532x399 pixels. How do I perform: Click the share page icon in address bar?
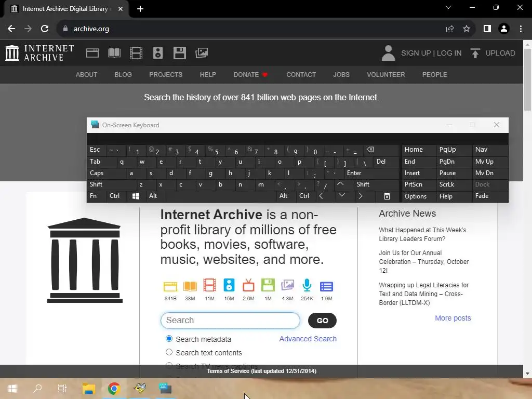(x=450, y=29)
